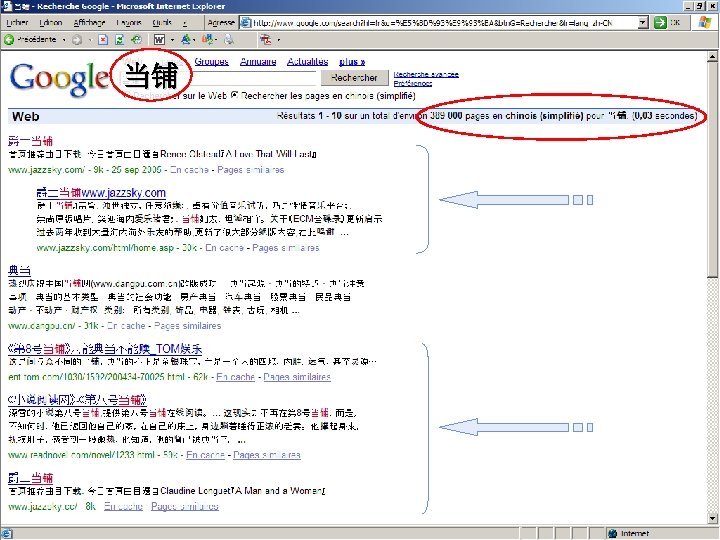
Task: Open the dropdown next to Word icon
Action: [x=172, y=40]
